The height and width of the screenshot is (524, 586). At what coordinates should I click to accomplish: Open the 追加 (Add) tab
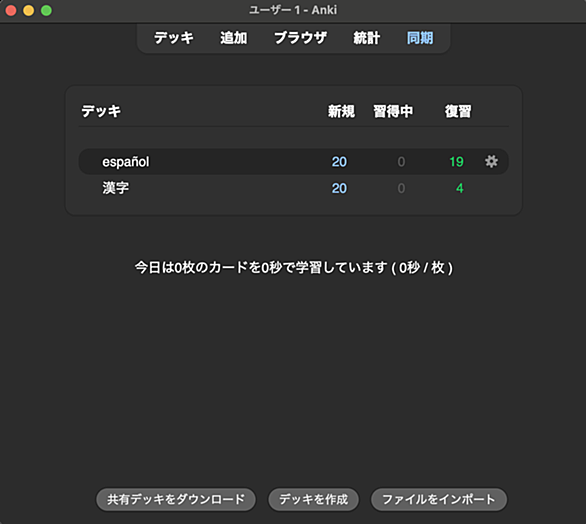234,38
